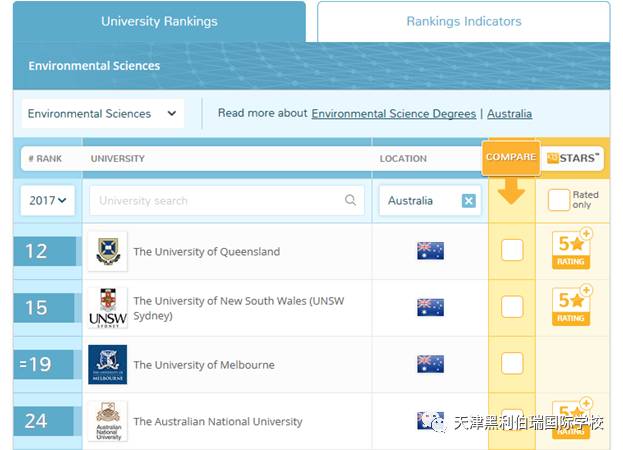This screenshot has width=623, height=450.
Task: Open UNSW's 5 star rating badge
Action: point(571,307)
